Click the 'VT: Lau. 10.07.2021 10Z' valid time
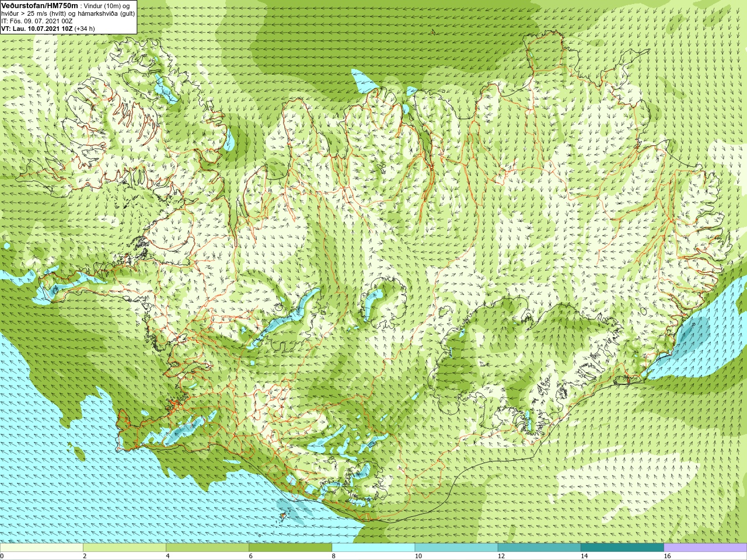This screenshot has height=560, width=747. tap(36, 29)
